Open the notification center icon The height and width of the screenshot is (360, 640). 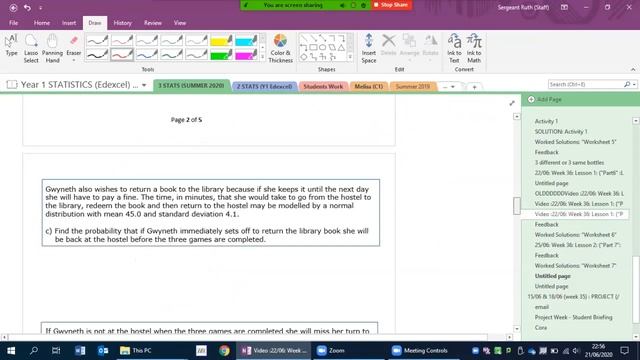[x=624, y=351]
